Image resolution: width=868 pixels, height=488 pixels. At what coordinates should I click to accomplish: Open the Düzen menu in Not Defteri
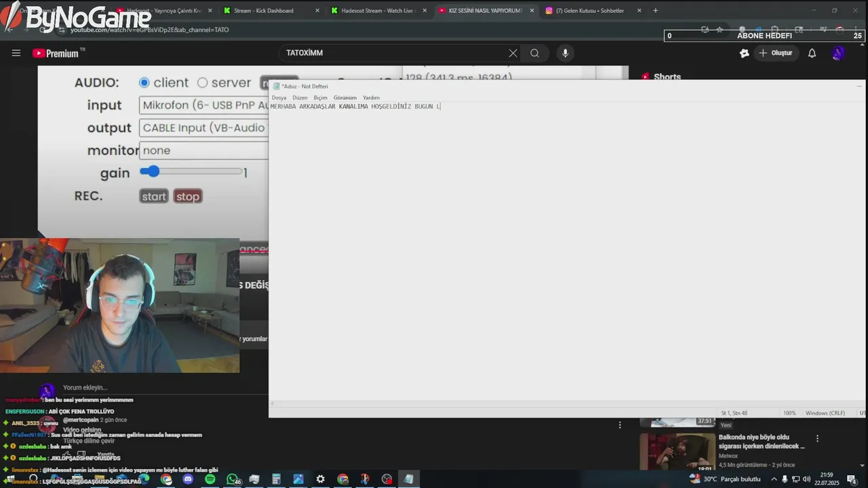[x=300, y=98]
